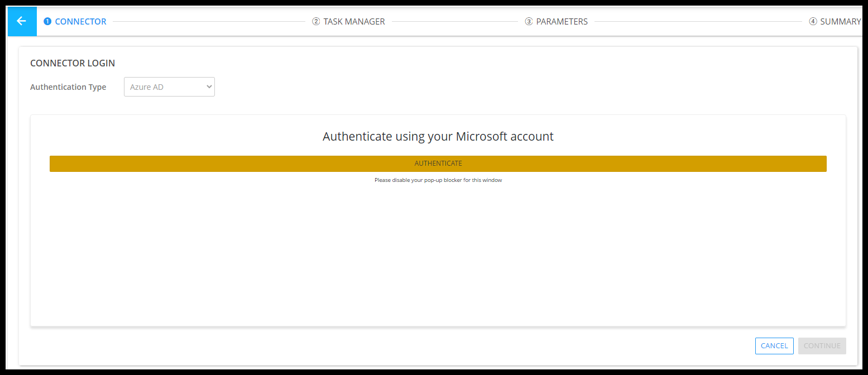
Task: Jump to the PARAMETERS step label
Action: point(562,22)
